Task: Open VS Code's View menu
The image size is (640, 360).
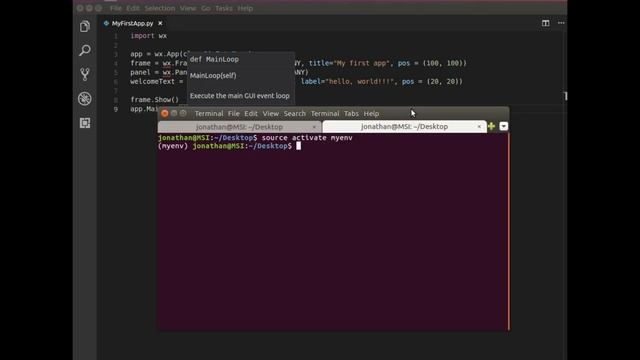Action: click(188, 8)
